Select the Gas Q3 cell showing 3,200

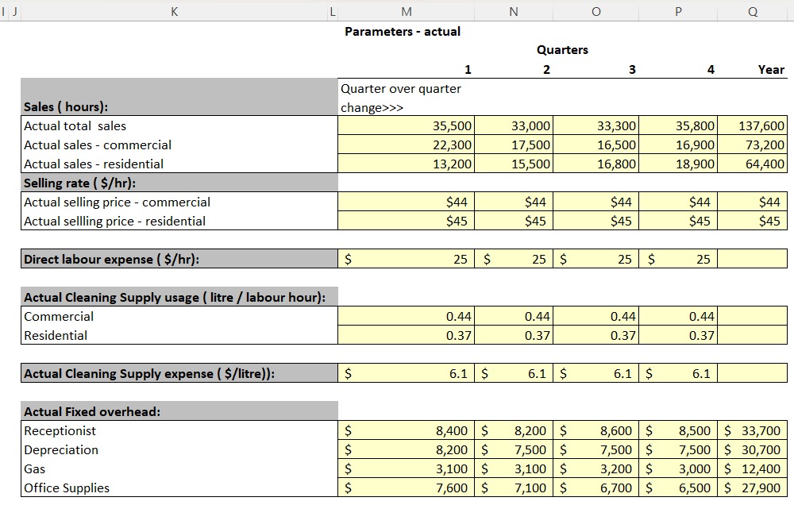point(595,468)
